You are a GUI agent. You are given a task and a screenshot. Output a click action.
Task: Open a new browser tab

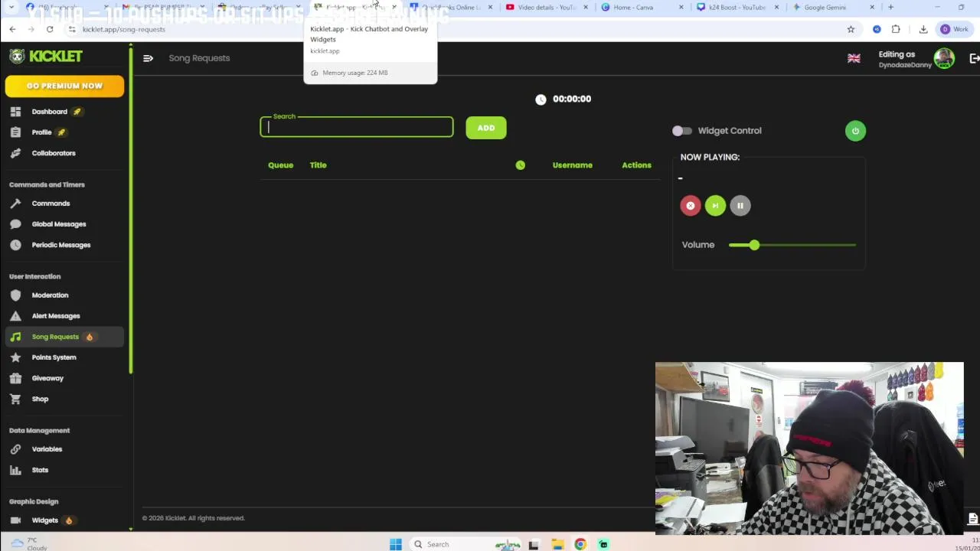point(890,8)
